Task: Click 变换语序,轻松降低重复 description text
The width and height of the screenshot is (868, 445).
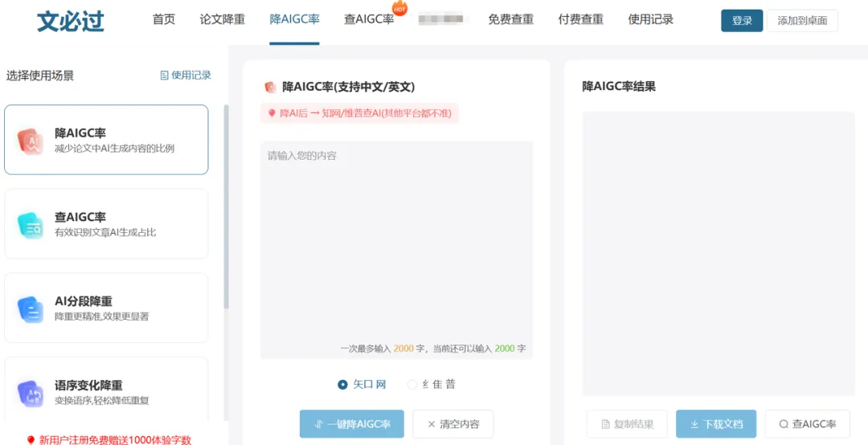Action: coord(102,400)
